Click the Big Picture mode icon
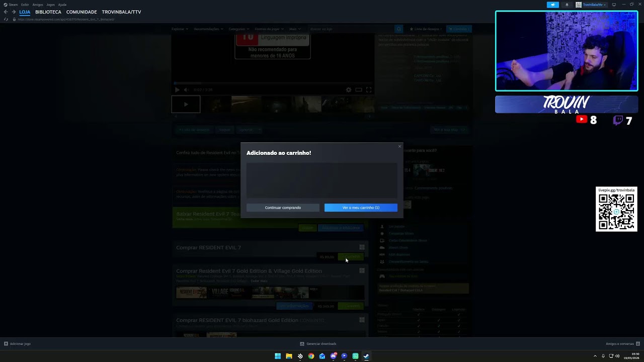Screen dimensions: 644x362 [614, 5]
